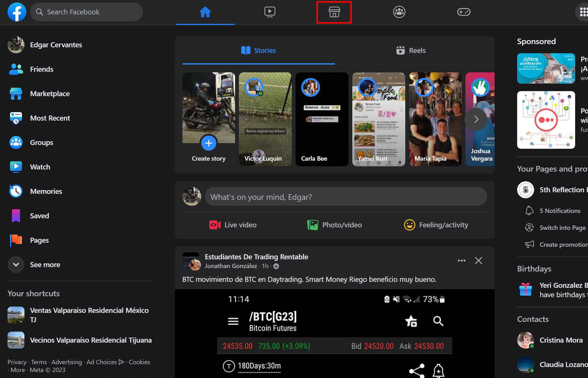This screenshot has height=378, width=588.
Task: Click the Photo/video button
Action: (334, 225)
